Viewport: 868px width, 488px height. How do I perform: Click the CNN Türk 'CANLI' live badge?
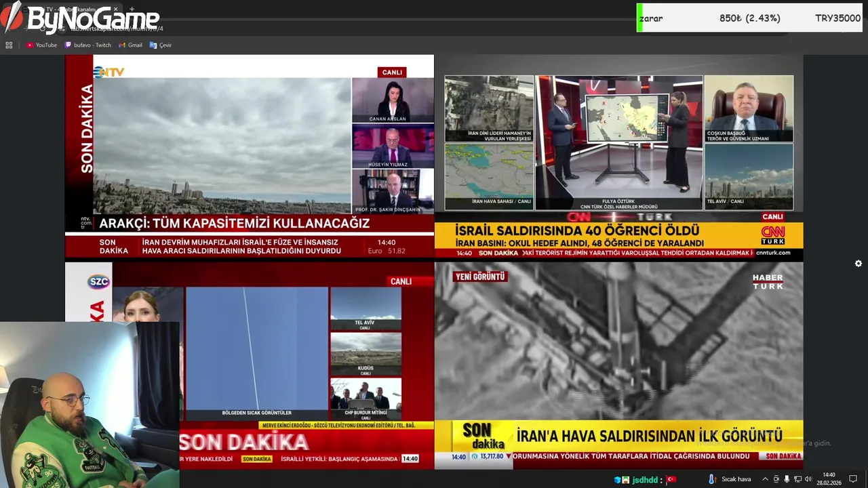pos(772,217)
